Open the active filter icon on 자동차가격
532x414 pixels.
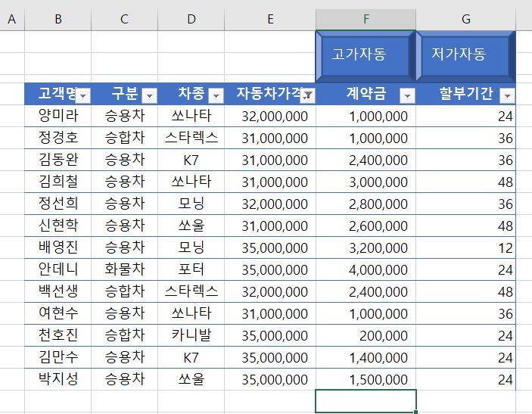point(308,95)
